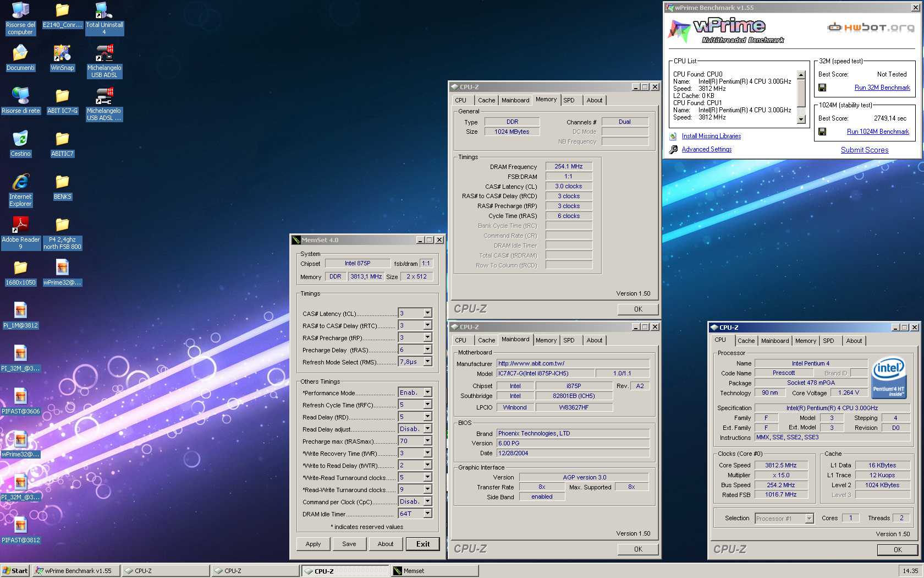Switch to Memset taskbar button
This screenshot has height=578, width=924.
(x=435, y=571)
